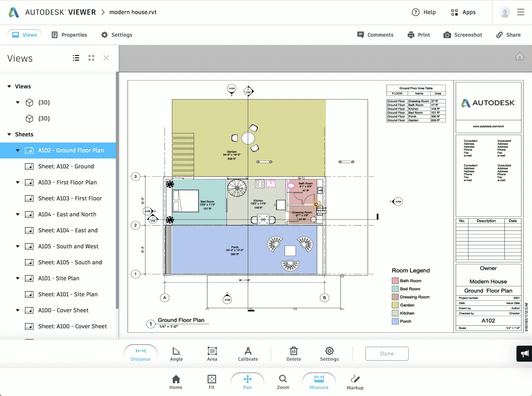The image size is (532, 396).
Task: Open the hamburger menu at top right
Action: [521, 12]
